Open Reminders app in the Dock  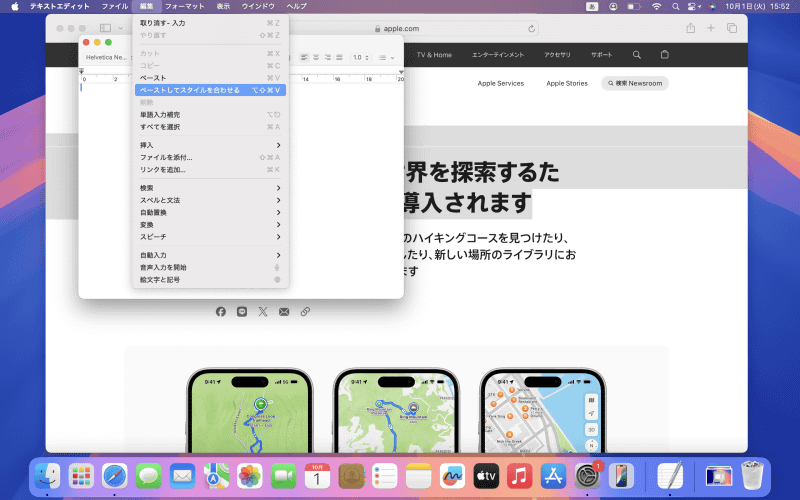pos(385,476)
